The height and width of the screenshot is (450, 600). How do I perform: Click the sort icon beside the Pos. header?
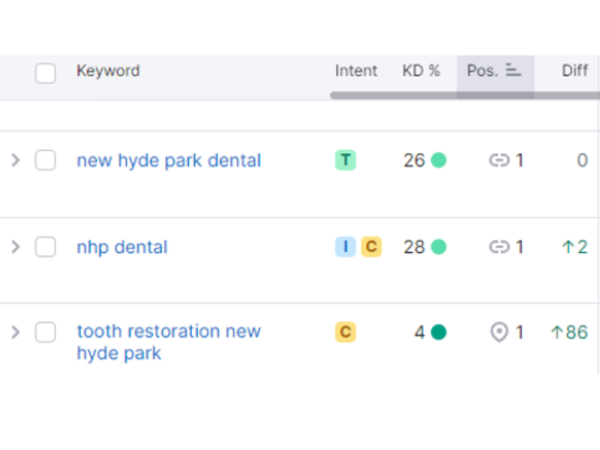[x=514, y=71]
